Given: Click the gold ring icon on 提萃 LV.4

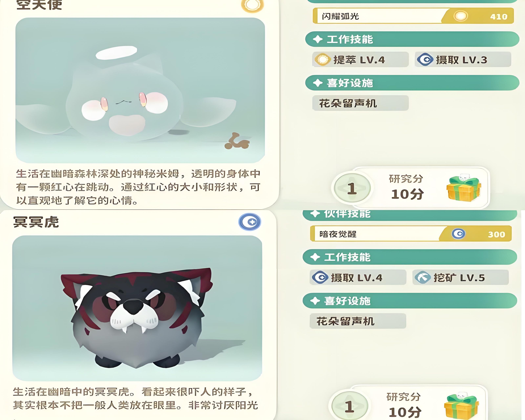Looking at the screenshot, I should [322, 59].
